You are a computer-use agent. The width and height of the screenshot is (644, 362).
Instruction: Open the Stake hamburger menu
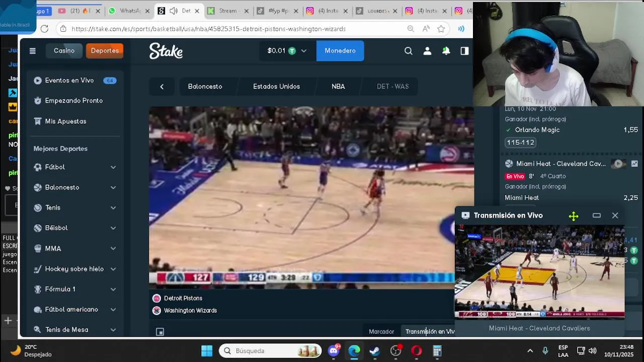point(33,51)
